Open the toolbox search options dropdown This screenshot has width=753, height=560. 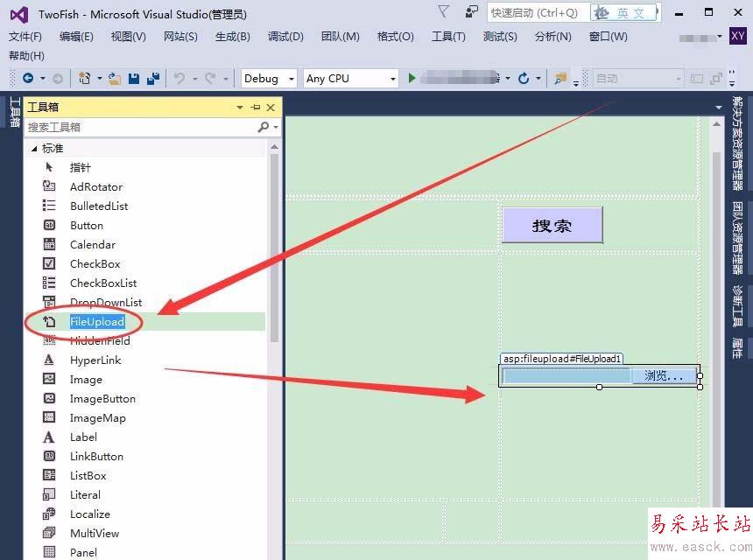(x=276, y=127)
